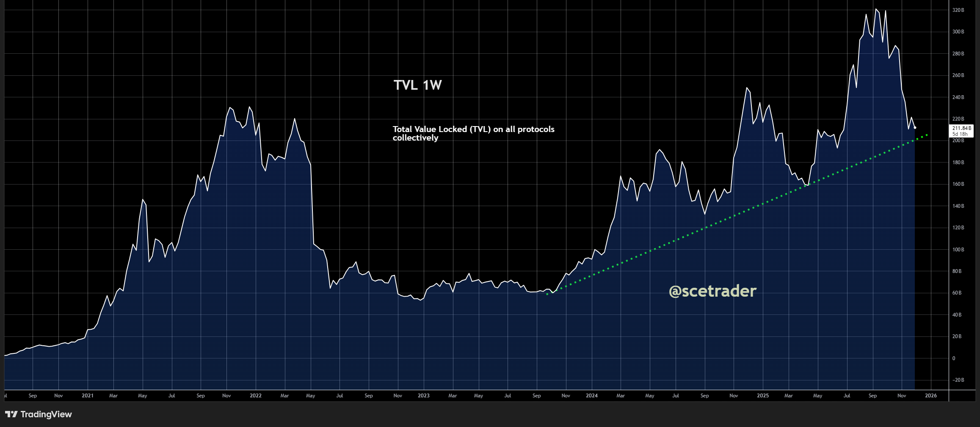Click the 2021 label on the time axis
Screen dimensions: 980x427
point(88,395)
